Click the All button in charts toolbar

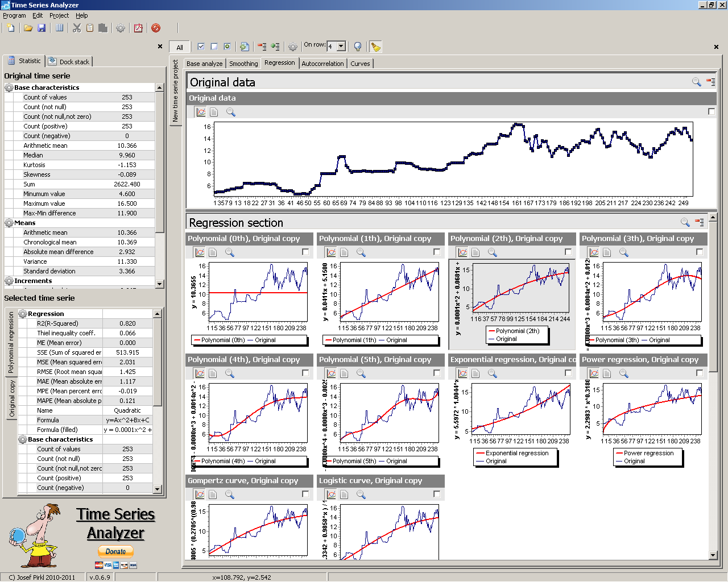tap(180, 47)
